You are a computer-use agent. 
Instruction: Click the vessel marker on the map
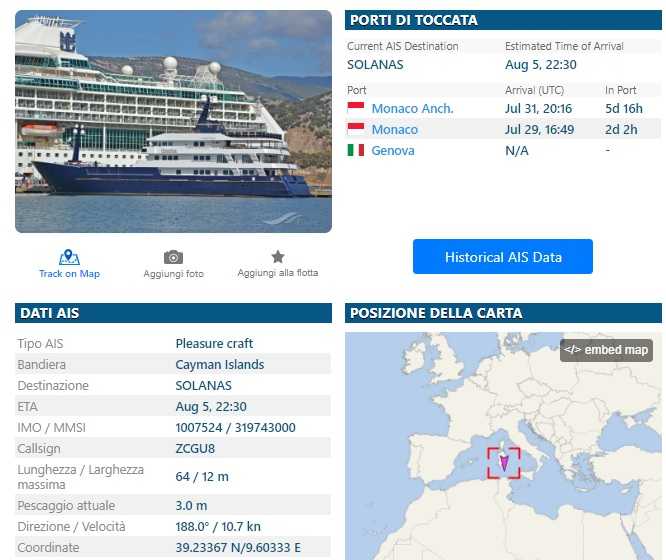pos(504,463)
